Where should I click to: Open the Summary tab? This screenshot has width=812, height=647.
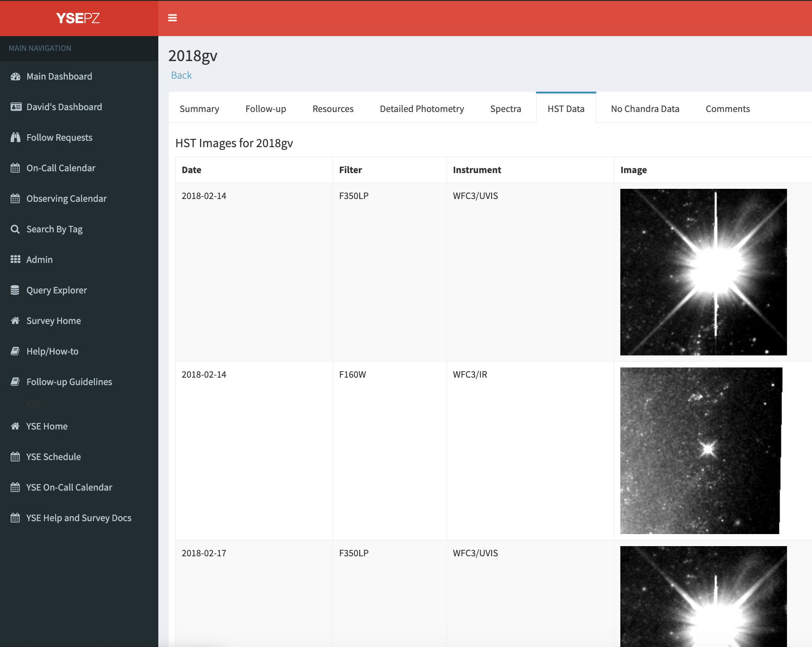pos(199,109)
